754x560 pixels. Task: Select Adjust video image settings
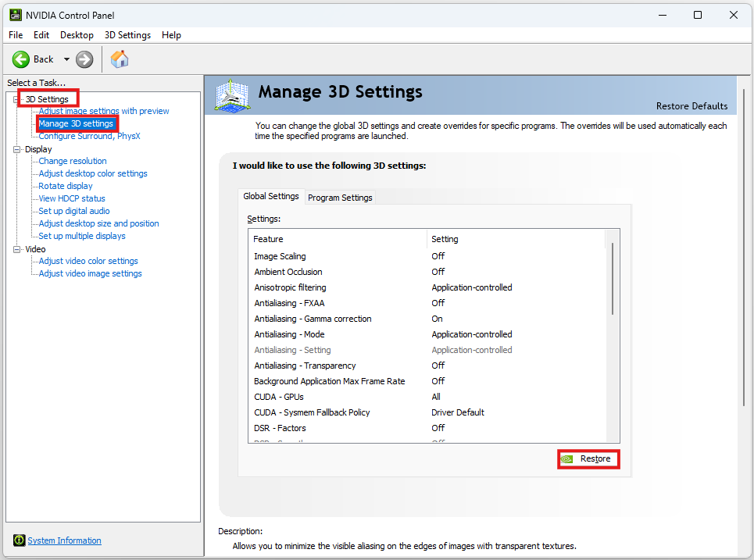click(x=90, y=273)
